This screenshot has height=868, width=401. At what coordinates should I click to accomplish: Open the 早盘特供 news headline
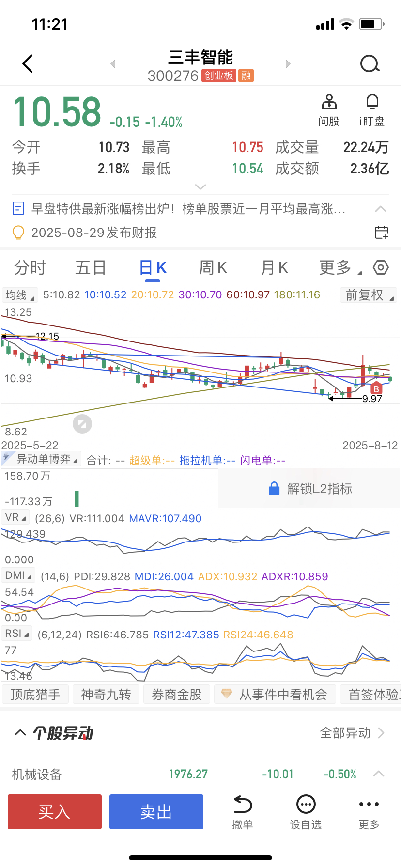coord(188,209)
